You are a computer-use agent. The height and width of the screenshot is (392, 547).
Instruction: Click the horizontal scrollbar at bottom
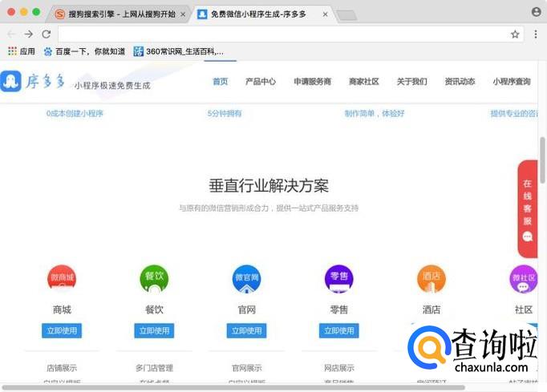point(233,388)
